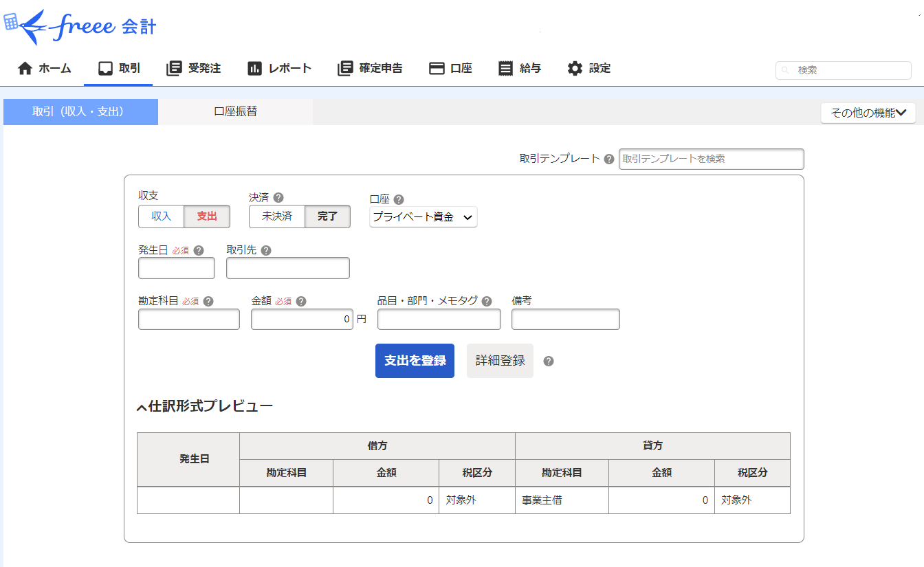
Task: Click the magnifier icon in search box
Action: pos(786,70)
